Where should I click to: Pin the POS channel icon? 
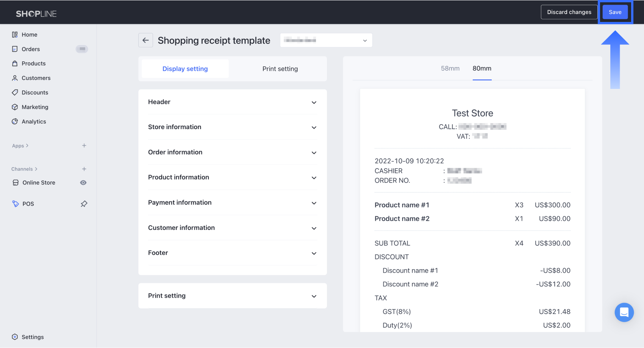pos(84,204)
